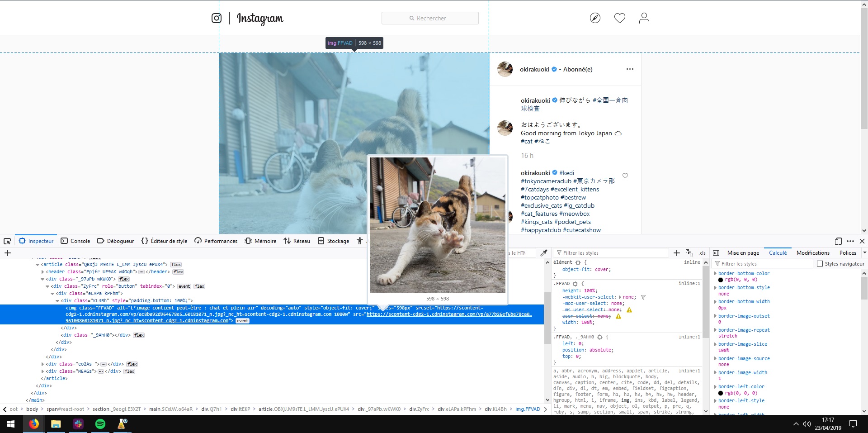
Task: Collapse the three-pane inspector sidebar icon
Action: 716,253
